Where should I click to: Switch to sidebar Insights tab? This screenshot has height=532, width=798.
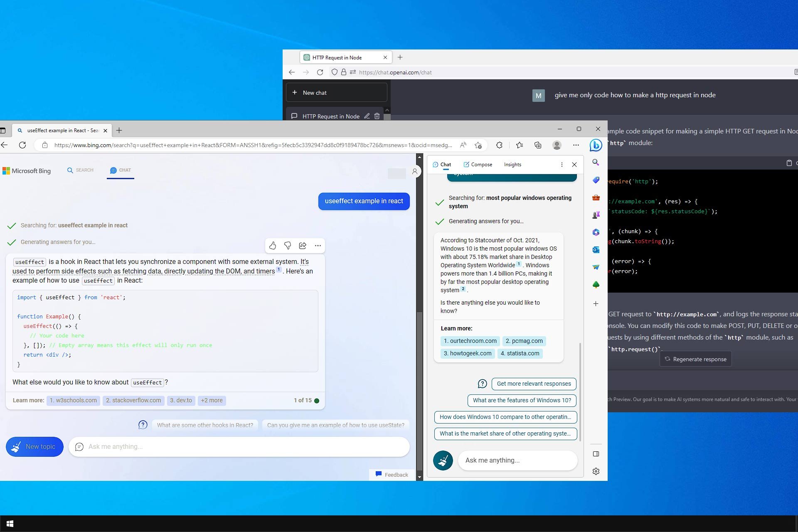coord(512,165)
